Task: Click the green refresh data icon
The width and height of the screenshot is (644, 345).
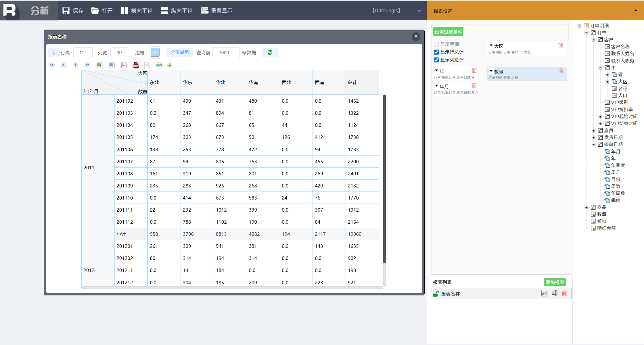Action: coord(270,53)
